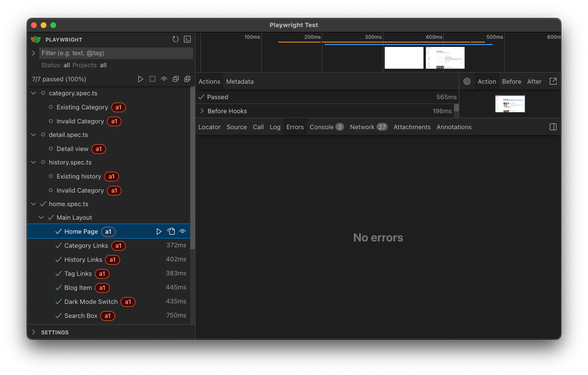588x375 pixels.
Task: Open the Metadata tab
Action: [x=240, y=81]
